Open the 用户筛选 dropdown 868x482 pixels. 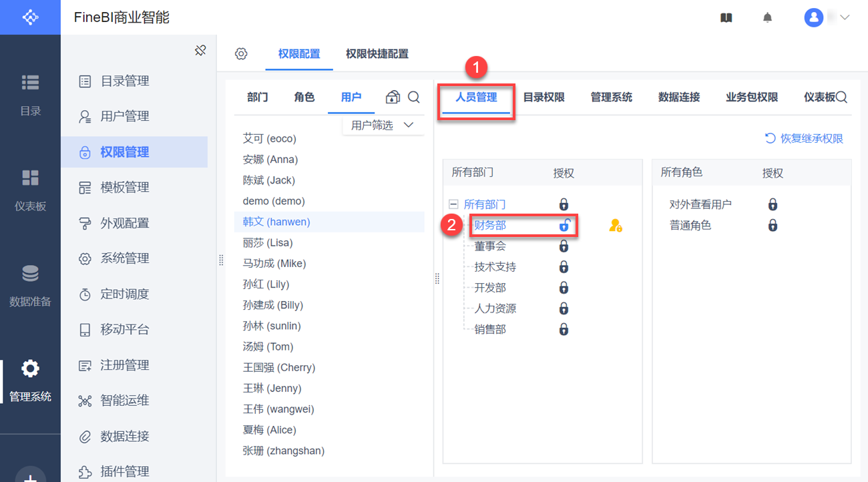[383, 125]
